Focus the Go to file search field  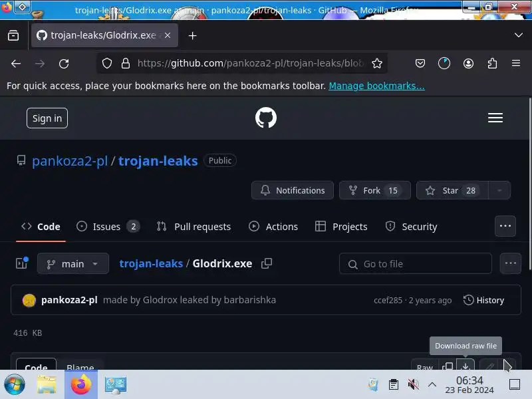click(x=415, y=263)
